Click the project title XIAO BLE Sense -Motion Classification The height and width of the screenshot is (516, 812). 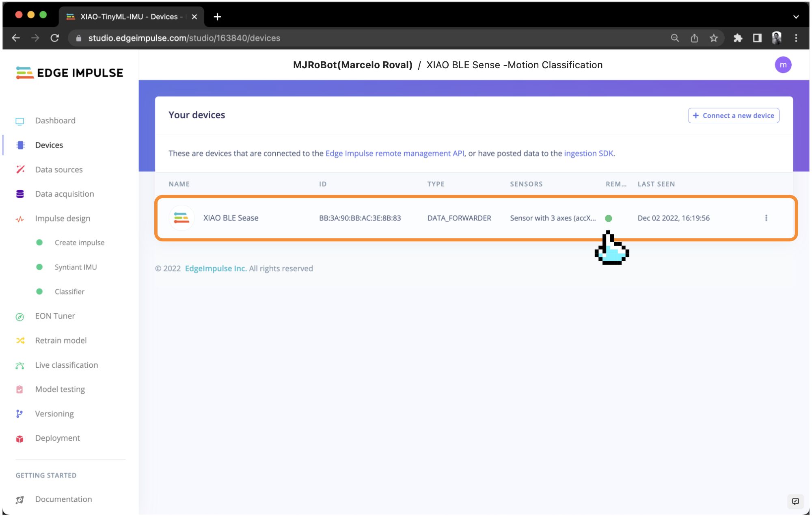(x=514, y=65)
